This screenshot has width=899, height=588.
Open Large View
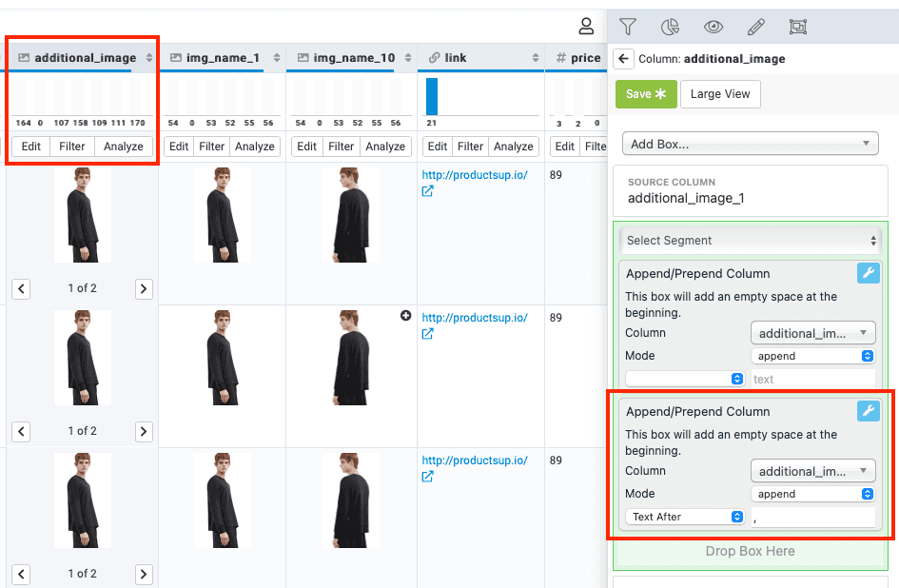point(720,94)
